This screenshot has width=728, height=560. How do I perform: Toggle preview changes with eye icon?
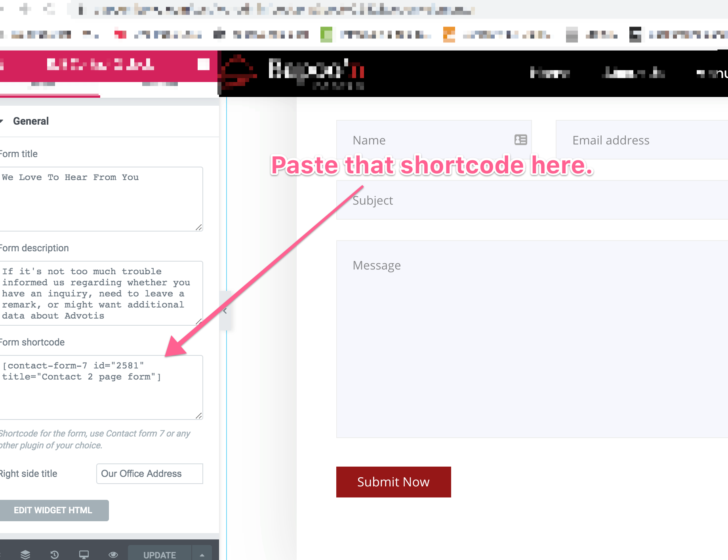tap(113, 554)
